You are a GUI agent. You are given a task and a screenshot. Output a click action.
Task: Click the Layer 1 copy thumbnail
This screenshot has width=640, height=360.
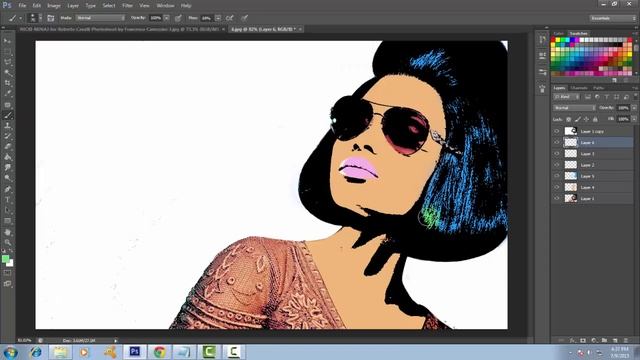tap(571, 131)
